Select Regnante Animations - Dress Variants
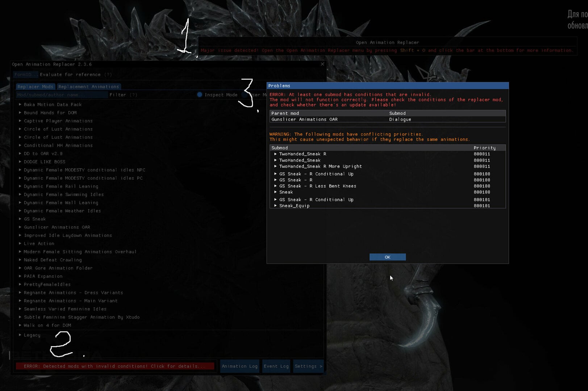Viewport: 588px width, 391px height. 74,293
